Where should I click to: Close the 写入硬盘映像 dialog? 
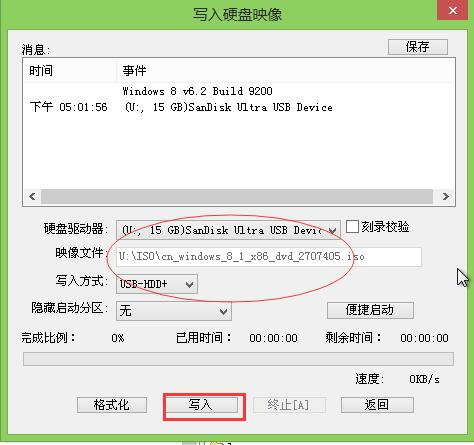coord(453,10)
